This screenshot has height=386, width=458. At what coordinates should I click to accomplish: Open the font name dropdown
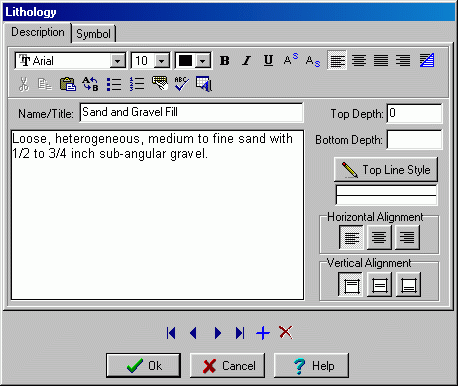click(118, 61)
